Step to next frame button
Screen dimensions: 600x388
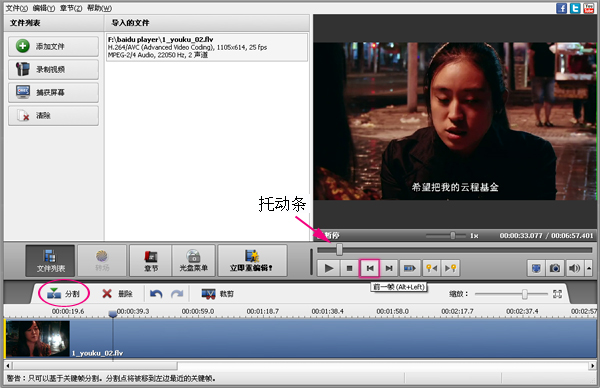click(x=389, y=268)
